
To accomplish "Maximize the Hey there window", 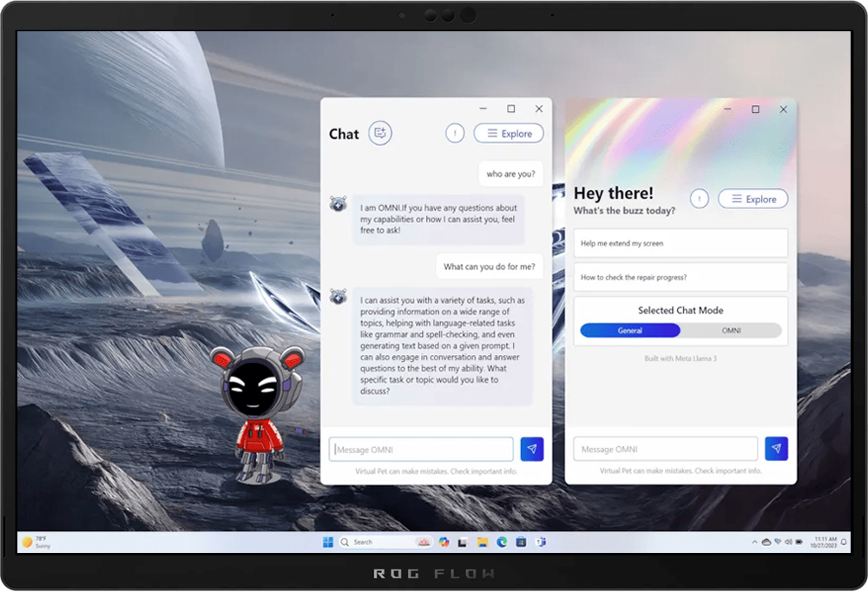I will 755,109.
